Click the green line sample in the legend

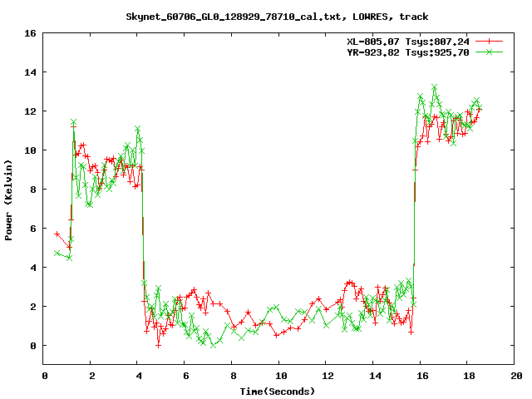(489, 52)
